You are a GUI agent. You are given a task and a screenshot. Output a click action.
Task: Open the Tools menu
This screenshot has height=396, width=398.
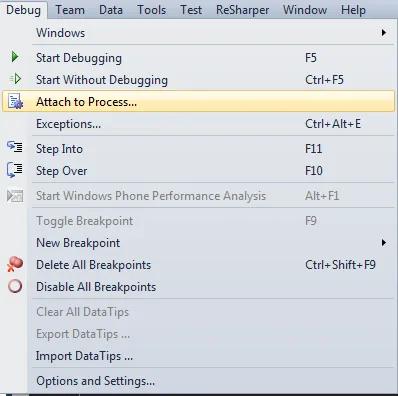click(x=151, y=10)
